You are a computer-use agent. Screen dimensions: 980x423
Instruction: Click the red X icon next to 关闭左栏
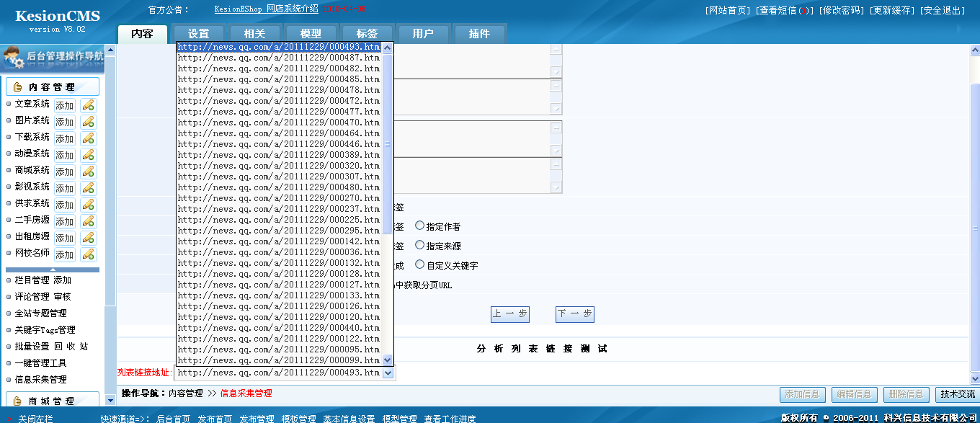coord(9,419)
